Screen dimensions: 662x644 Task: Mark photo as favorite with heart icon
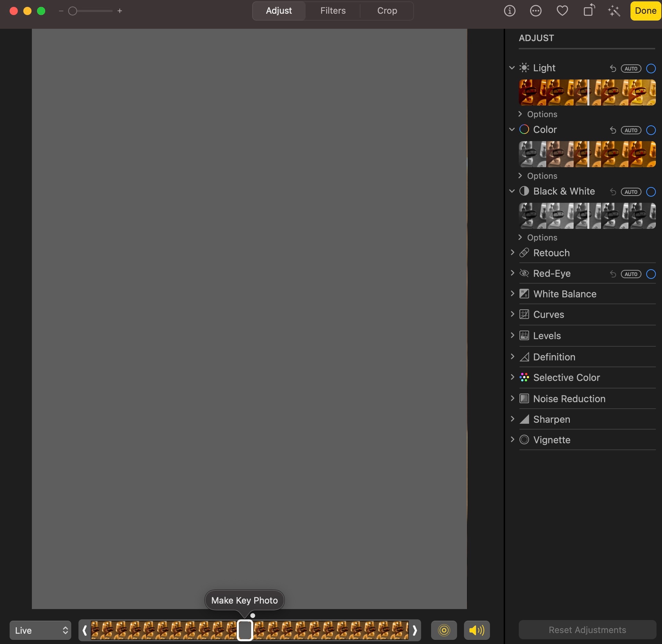tap(562, 11)
